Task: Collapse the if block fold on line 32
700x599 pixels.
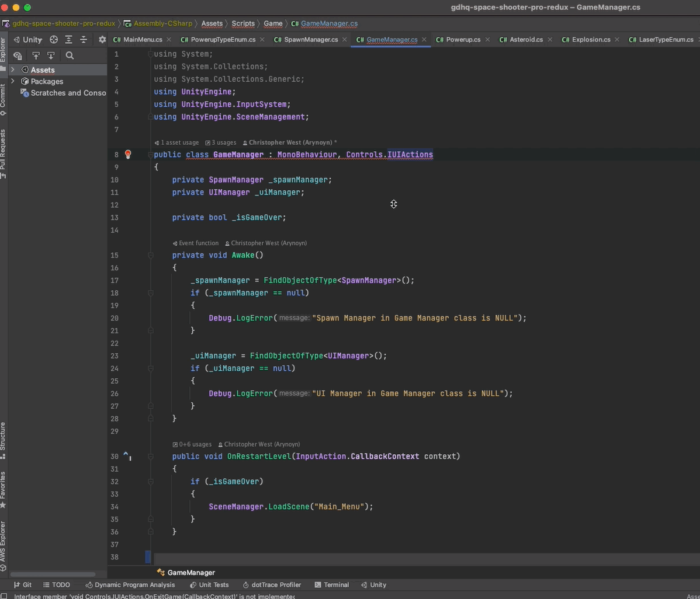Action: coord(150,482)
